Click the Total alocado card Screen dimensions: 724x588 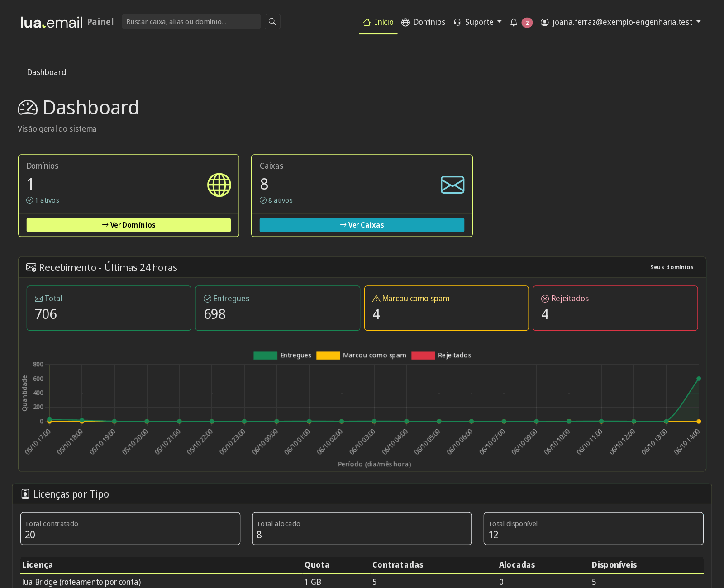click(362, 529)
